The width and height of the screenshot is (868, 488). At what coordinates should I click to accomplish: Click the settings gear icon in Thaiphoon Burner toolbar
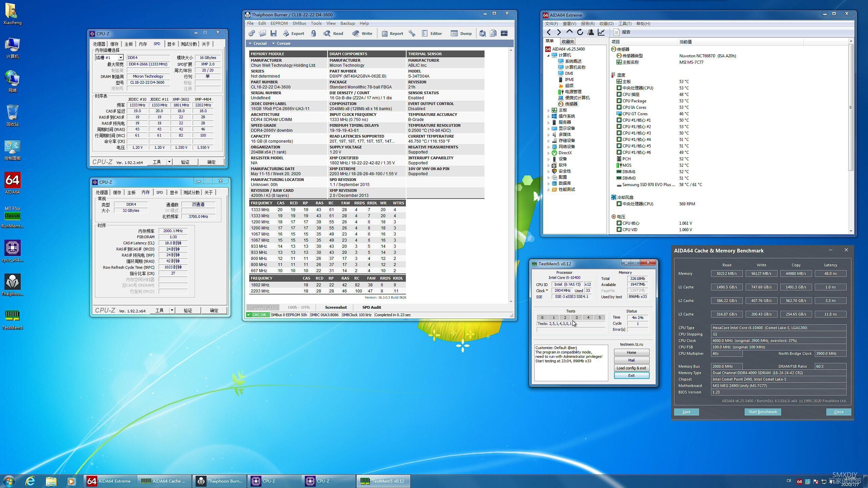coord(252,33)
